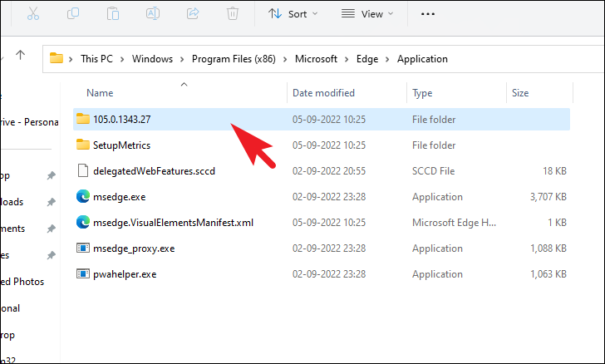Image resolution: width=605 pixels, height=364 pixels.
Task: Click msedge.exe Edge logo icon
Action: click(x=82, y=196)
